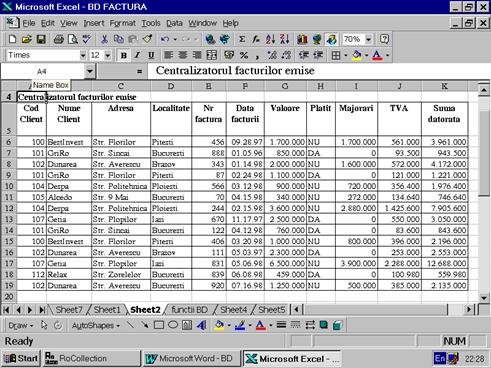Apply Percent Style format
Image resolution: width=491 pixels, height=368 pixels.
[244, 55]
